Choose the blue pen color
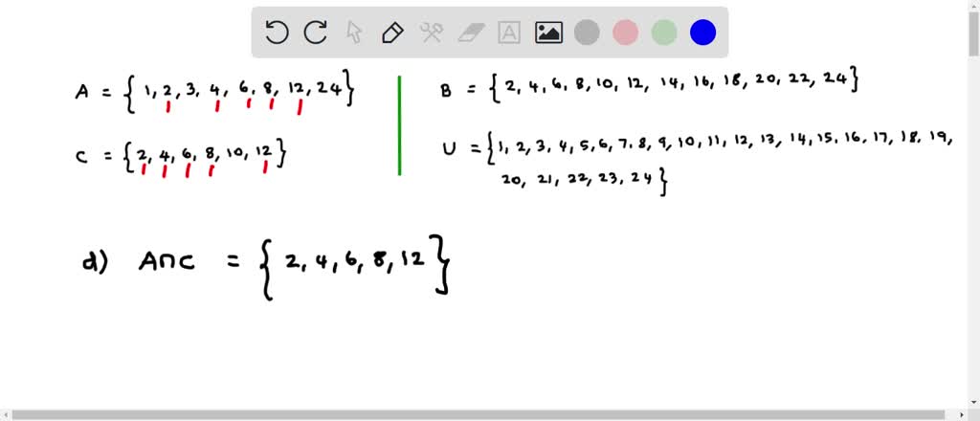Image resolution: width=980 pixels, height=421 pixels. 702,33
